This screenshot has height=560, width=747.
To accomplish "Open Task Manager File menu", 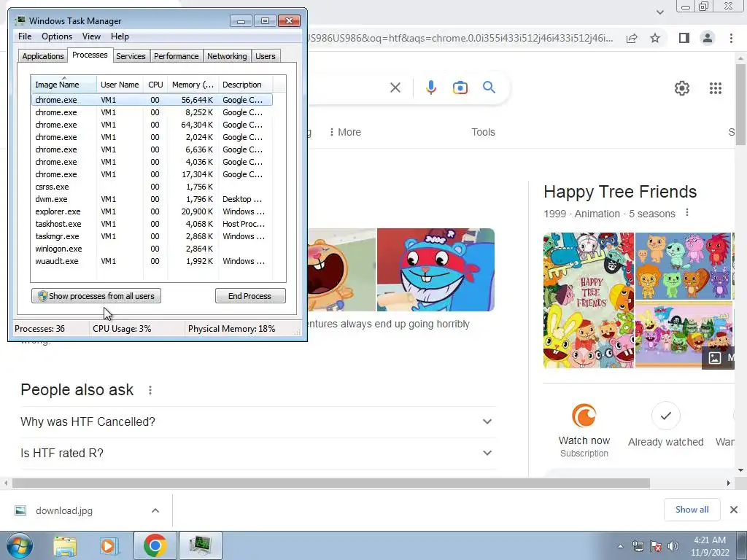I will point(25,36).
